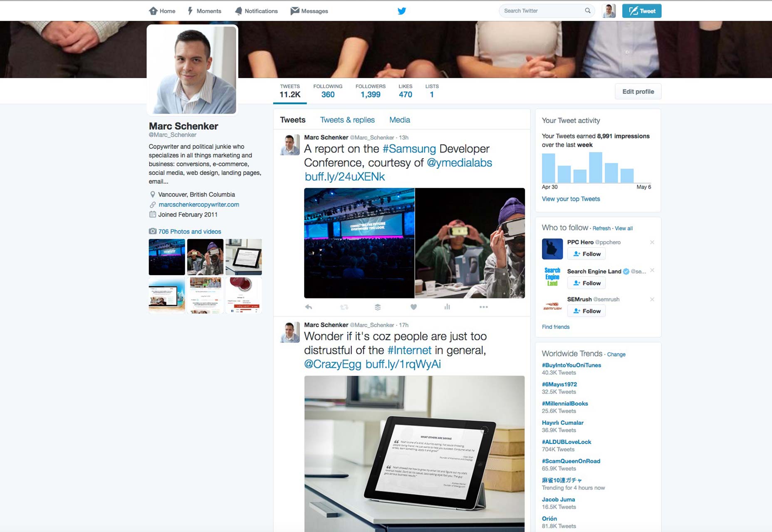Image resolution: width=772 pixels, height=532 pixels.
Task: Follow Search Engine Land account
Action: coord(586,283)
